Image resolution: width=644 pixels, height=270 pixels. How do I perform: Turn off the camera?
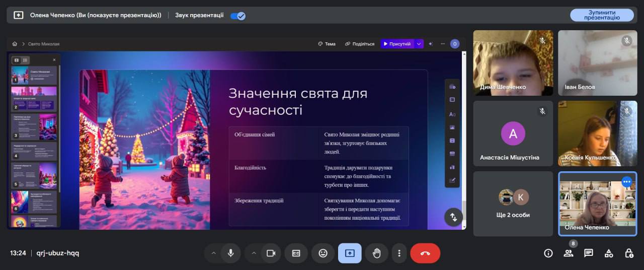pos(271,253)
